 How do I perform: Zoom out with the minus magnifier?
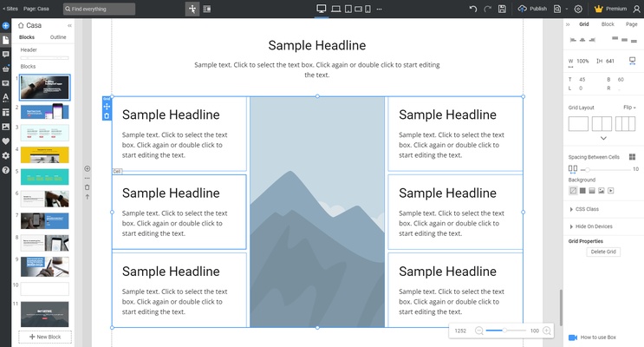point(479,331)
